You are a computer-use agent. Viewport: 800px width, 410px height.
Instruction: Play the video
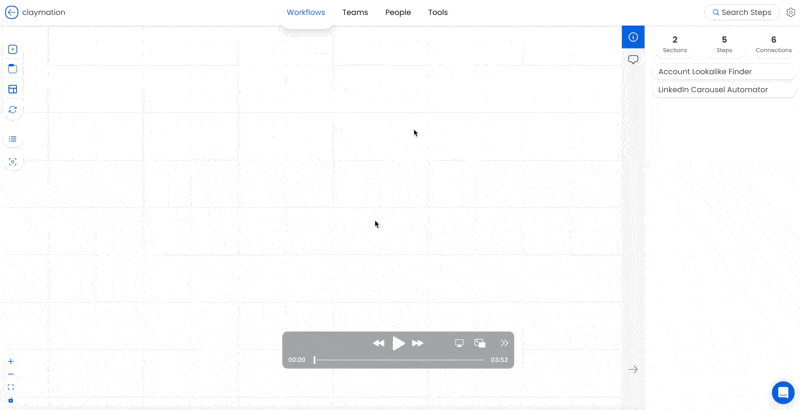coord(398,343)
